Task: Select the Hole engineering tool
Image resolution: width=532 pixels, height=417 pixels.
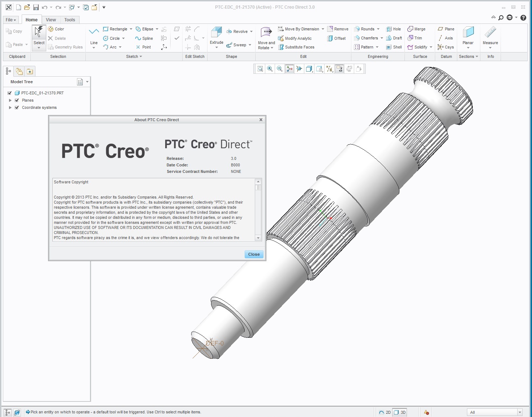Action: [394, 29]
